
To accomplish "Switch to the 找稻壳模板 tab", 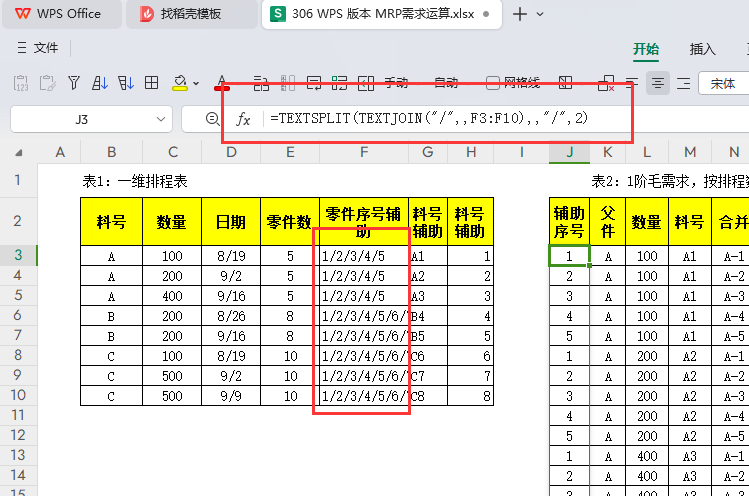I will pos(192,14).
